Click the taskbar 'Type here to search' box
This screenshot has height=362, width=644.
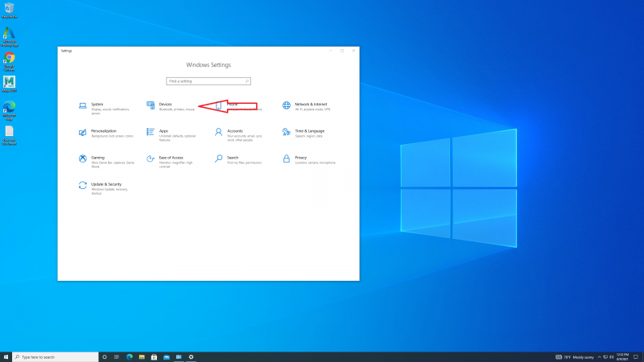point(56,357)
